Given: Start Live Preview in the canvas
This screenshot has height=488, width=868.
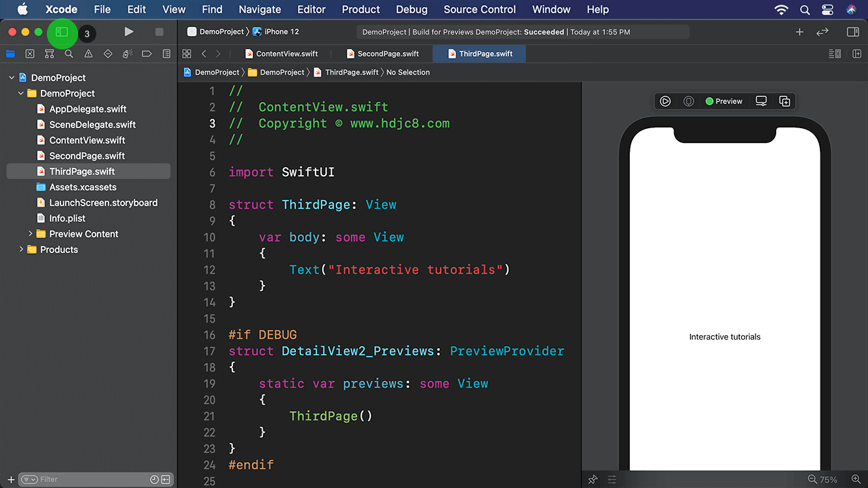Looking at the screenshot, I should (665, 101).
